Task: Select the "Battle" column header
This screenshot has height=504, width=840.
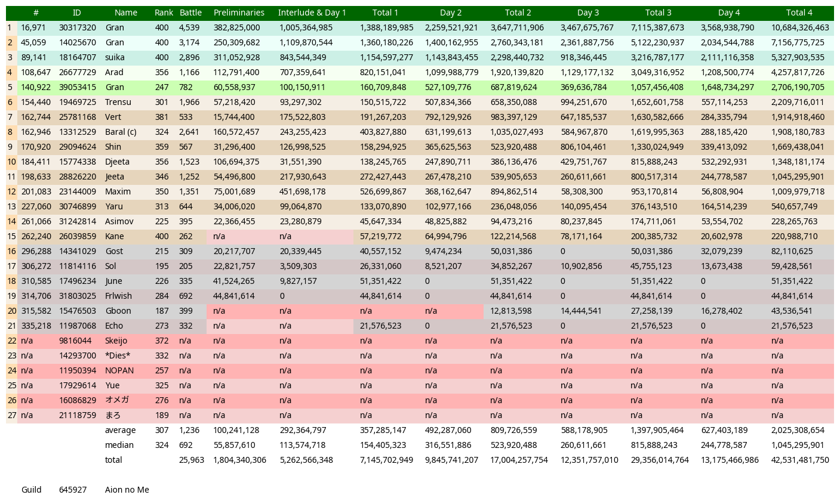Action: 190,13
